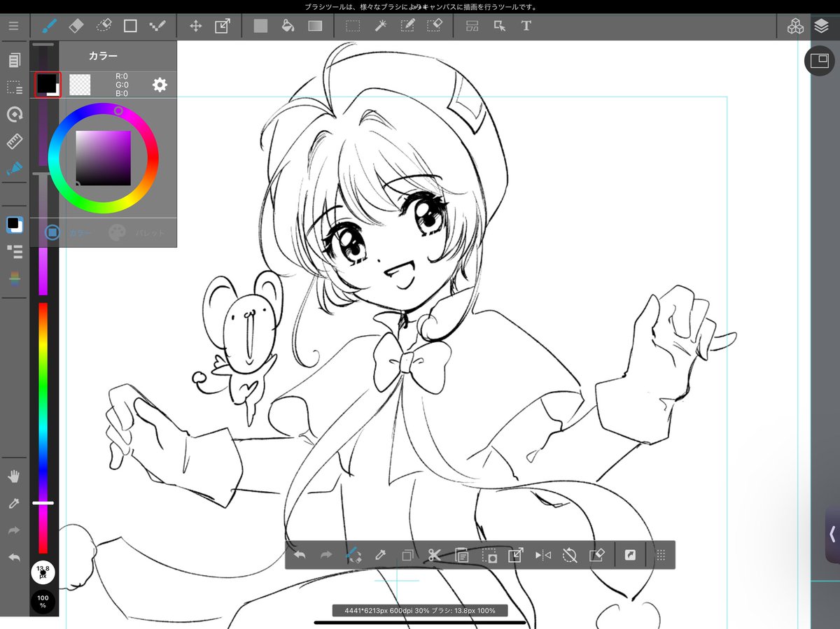Select the dotted-outline soft eraser tool
Image resolution: width=840 pixels, height=629 pixels.
(103, 26)
